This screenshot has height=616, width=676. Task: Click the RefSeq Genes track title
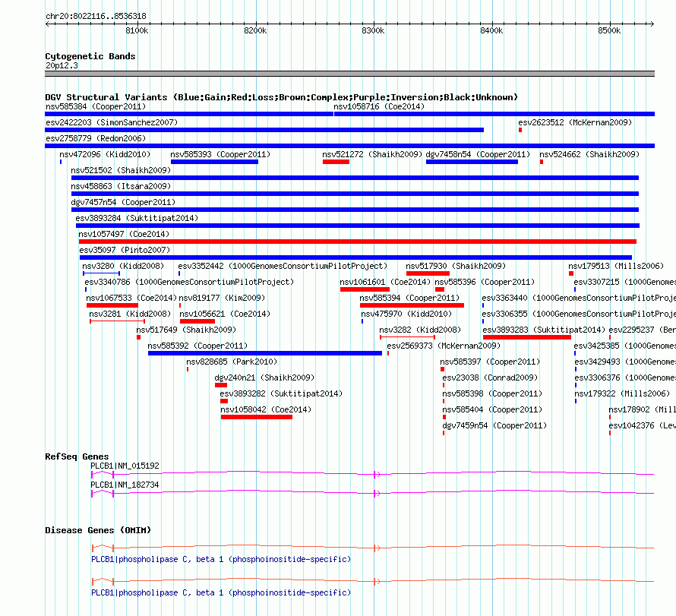click(x=77, y=456)
